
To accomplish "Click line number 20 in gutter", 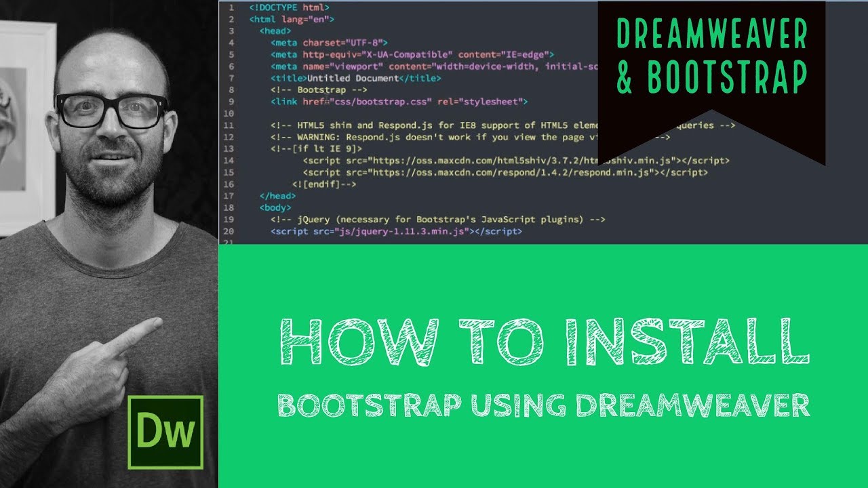I will 229,231.
